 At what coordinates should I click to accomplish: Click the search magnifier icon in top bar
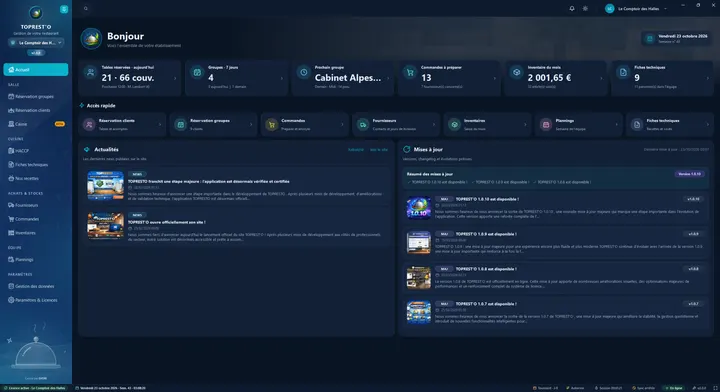click(x=86, y=9)
